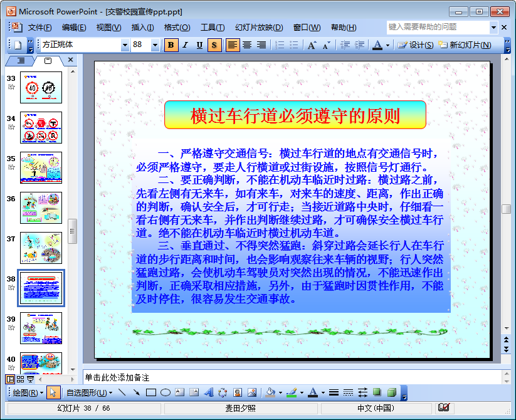Center-align the text
Screen dimensions: 516x420
247,45
